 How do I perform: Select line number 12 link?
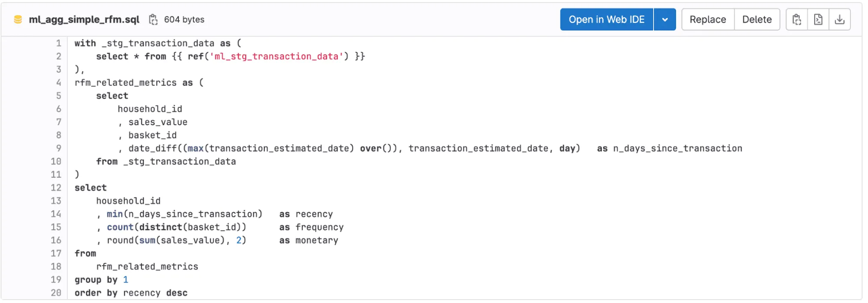coord(56,188)
